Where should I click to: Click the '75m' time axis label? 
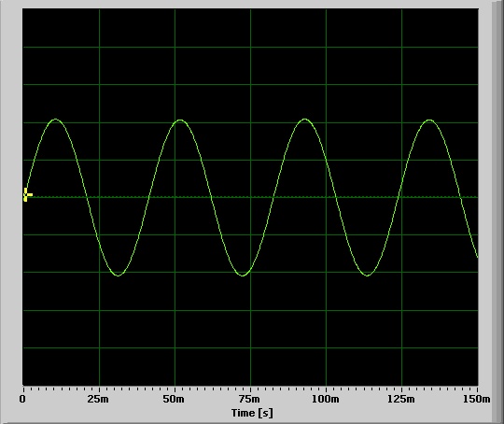(249, 399)
